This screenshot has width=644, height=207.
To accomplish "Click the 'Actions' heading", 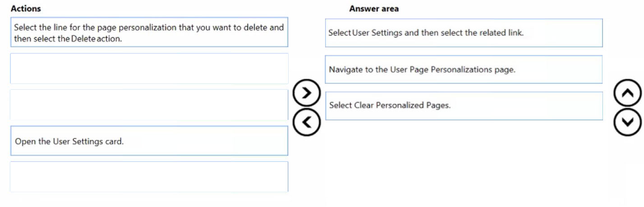I will point(26,9).
